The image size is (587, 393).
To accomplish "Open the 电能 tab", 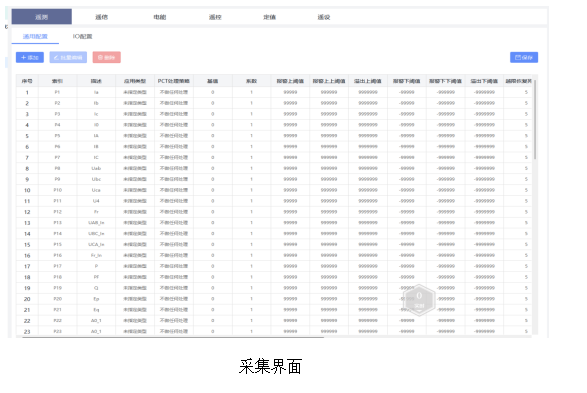I will click(160, 17).
